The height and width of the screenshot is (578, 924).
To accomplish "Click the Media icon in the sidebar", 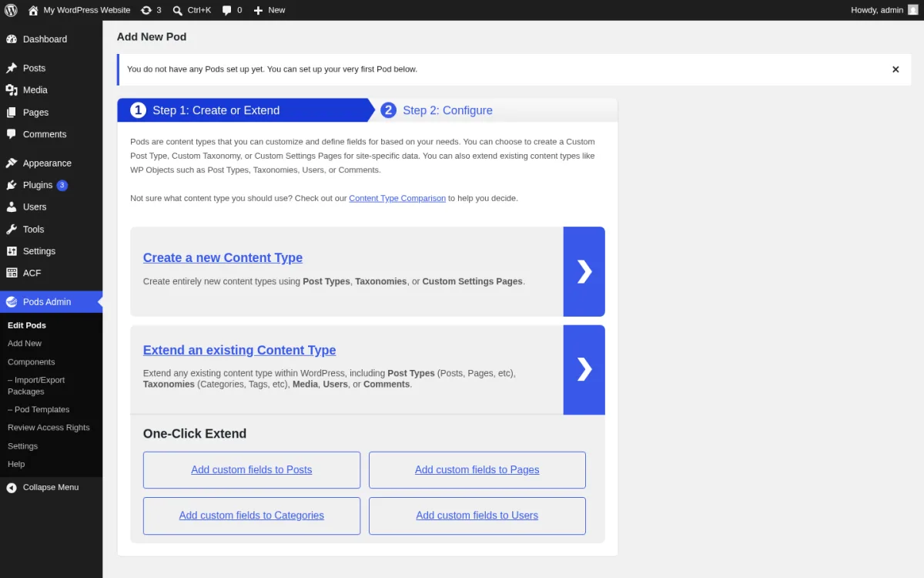I will click(12, 90).
